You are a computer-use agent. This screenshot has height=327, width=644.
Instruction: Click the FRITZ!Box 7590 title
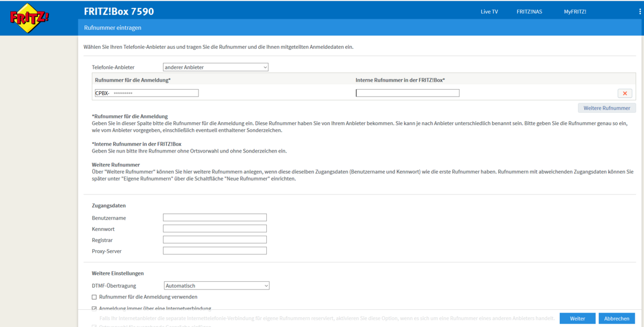[119, 11]
